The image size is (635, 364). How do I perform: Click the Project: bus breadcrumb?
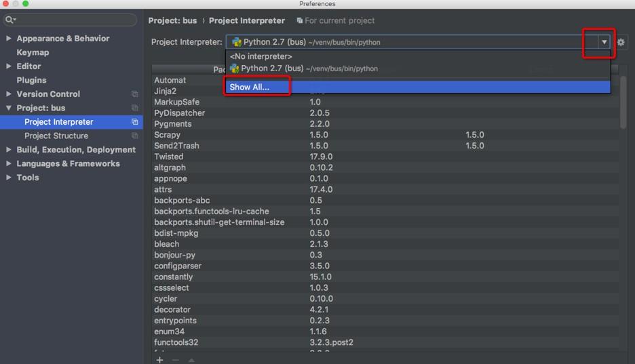click(172, 20)
